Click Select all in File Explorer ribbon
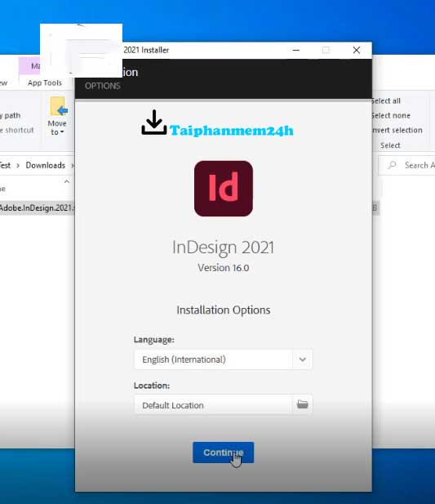The width and height of the screenshot is (435, 504). [x=386, y=101]
